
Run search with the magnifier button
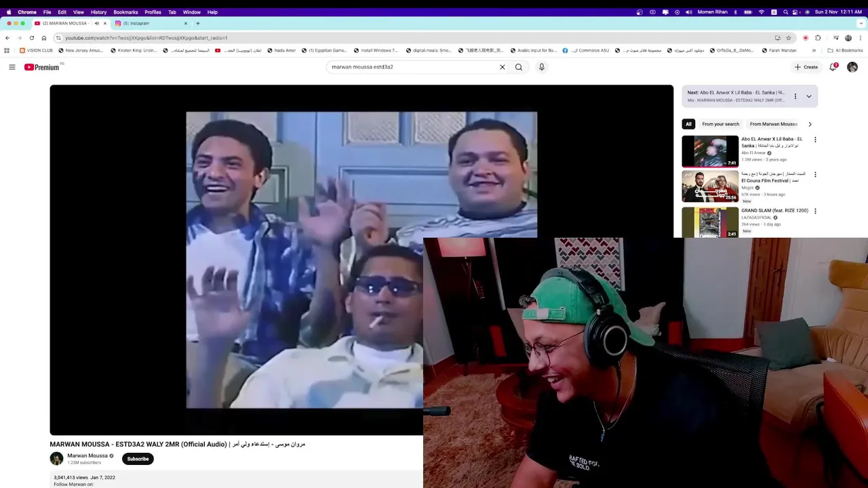[x=519, y=67]
